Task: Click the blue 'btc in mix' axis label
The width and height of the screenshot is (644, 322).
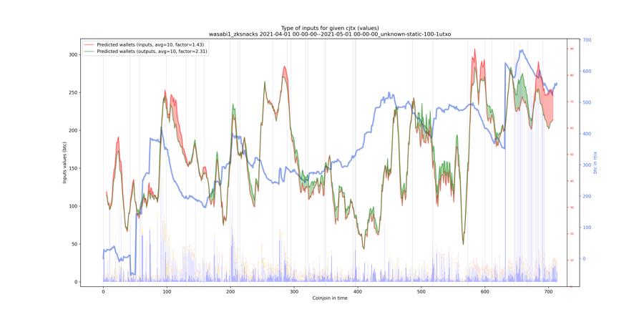Action: (595, 162)
